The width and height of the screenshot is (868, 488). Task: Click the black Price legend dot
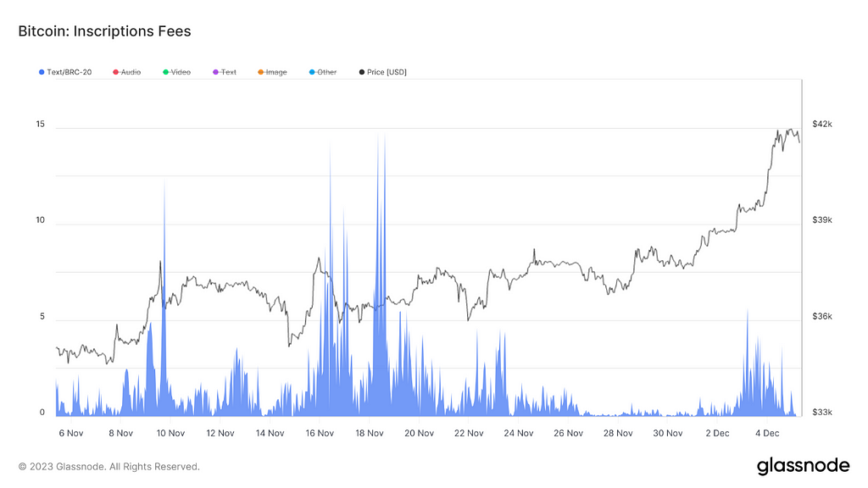pyautogui.click(x=362, y=72)
